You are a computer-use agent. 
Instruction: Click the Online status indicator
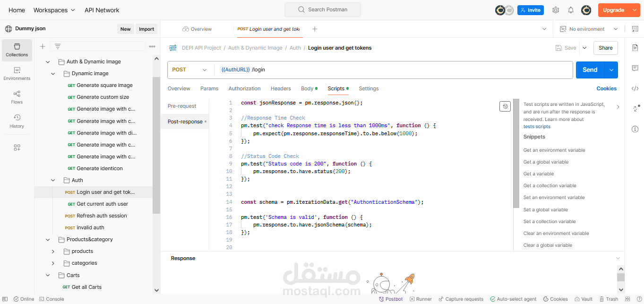coord(24,299)
